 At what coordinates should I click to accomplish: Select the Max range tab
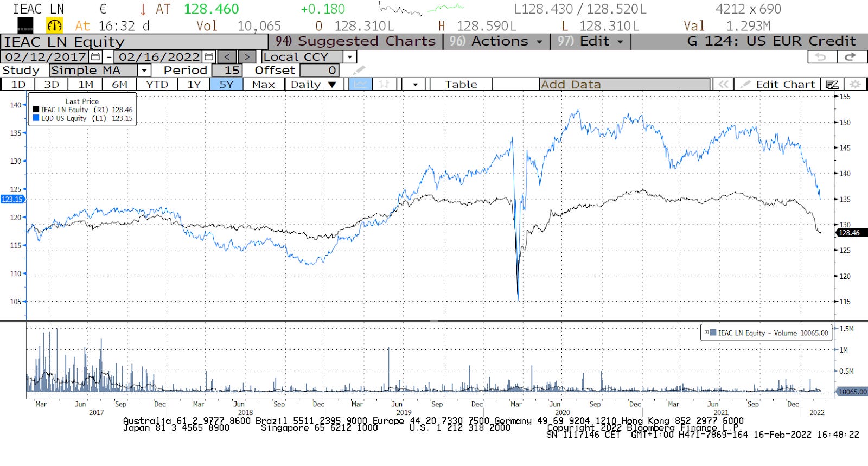[x=264, y=85]
